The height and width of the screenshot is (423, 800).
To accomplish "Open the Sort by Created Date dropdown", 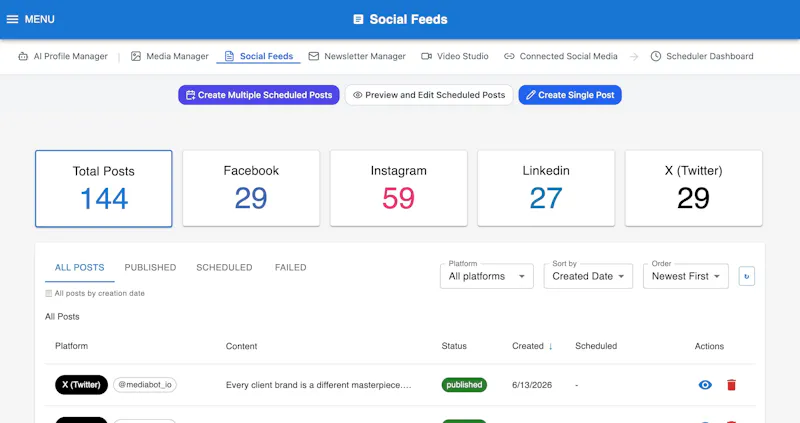I will click(x=588, y=276).
